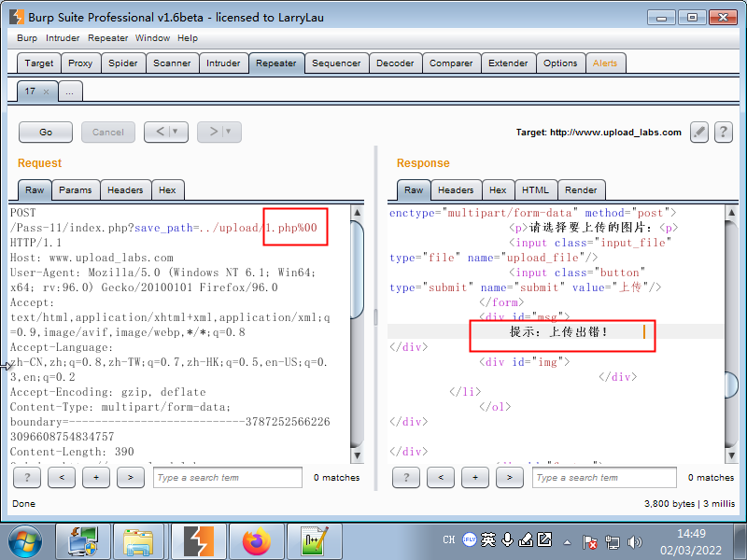This screenshot has height=560, width=747.
Task: Click the pencil edit target icon
Action: [x=698, y=132]
